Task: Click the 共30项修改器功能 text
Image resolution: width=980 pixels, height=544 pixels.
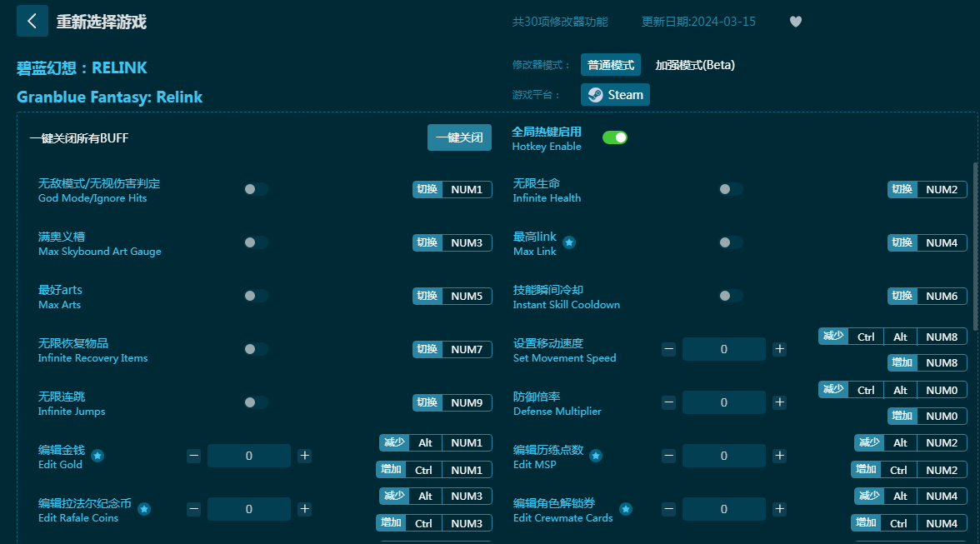Action: point(560,22)
